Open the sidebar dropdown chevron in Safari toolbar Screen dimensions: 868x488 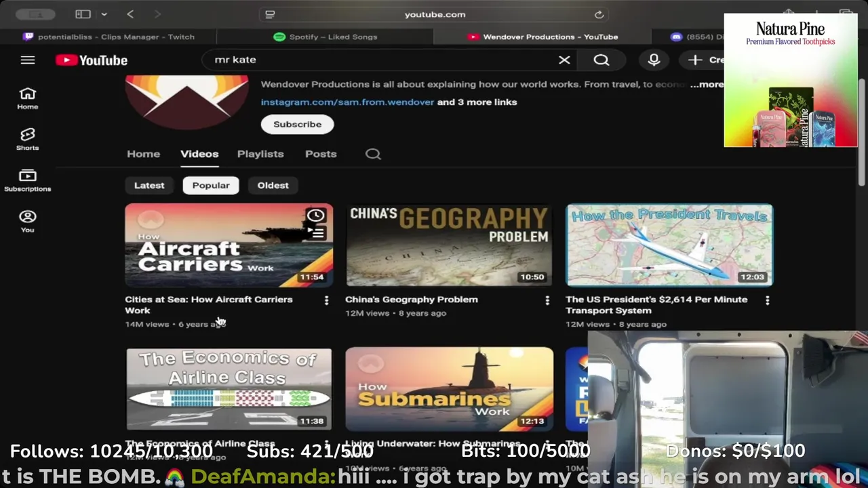104,14
